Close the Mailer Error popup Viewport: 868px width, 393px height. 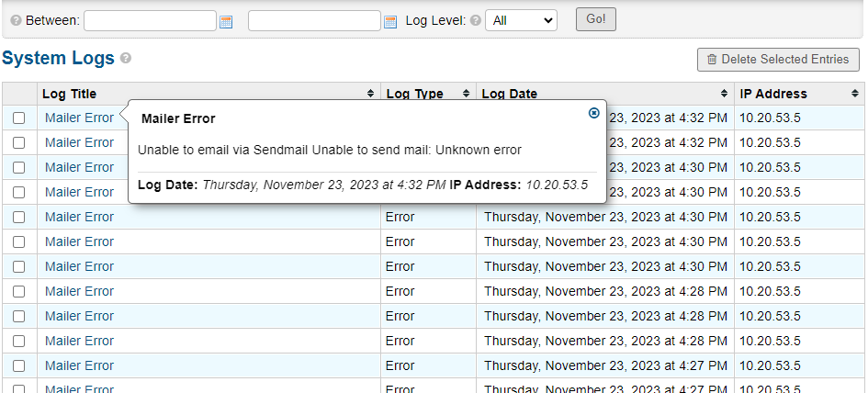(593, 113)
